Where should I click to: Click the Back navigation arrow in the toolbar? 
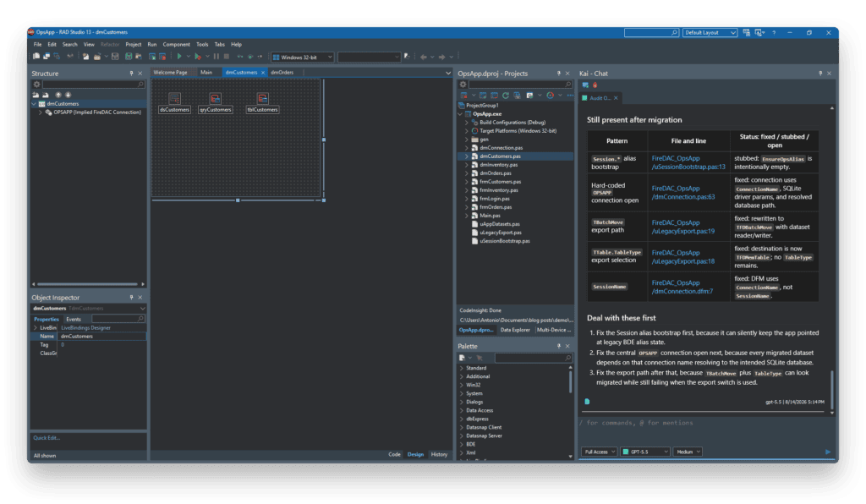tap(423, 57)
